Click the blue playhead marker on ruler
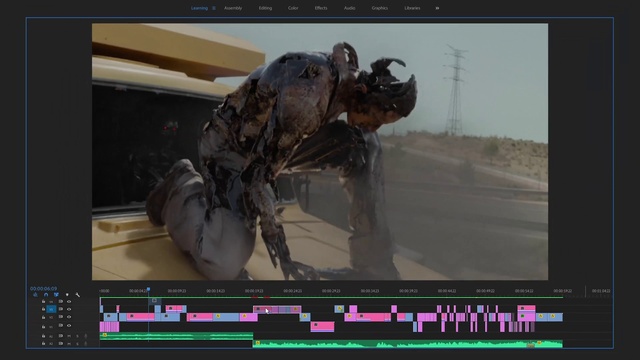Screen dimensions: 640x360 click(x=148, y=289)
